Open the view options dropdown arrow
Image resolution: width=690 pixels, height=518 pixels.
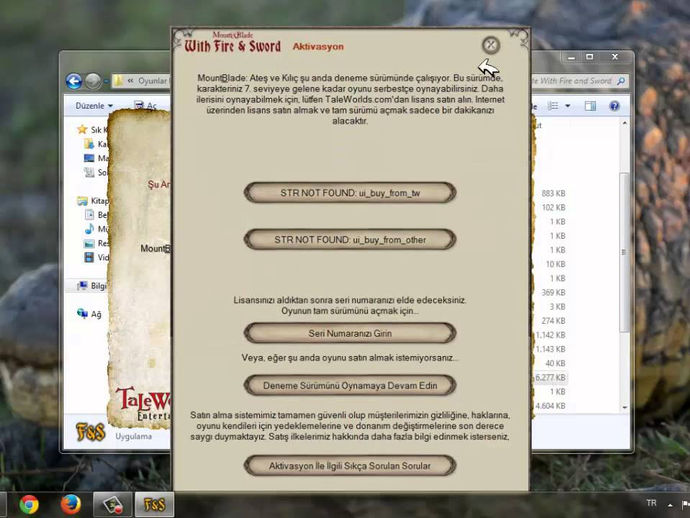(567, 106)
